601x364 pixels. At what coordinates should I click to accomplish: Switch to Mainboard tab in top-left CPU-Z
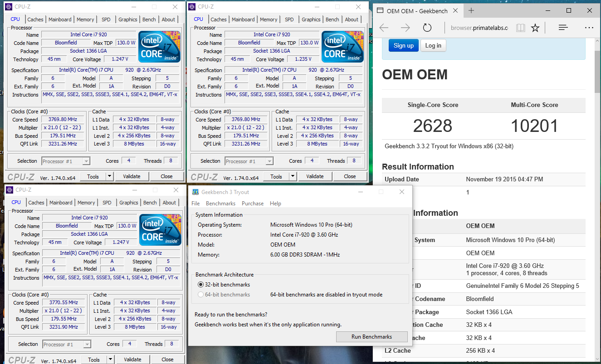pyautogui.click(x=60, y=19)
